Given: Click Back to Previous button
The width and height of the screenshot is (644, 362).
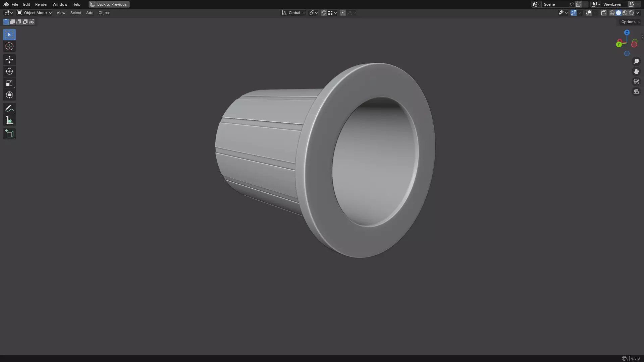Looking at the screenshot, I should [x=109, y=4].
